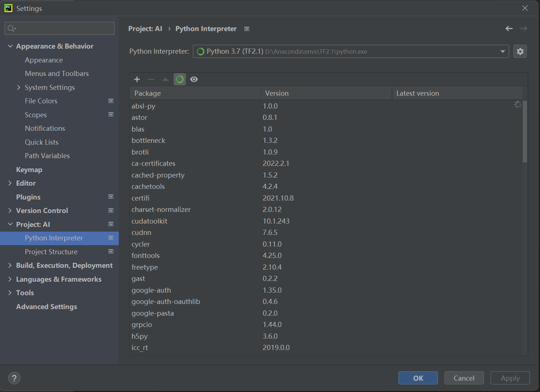Viewport: 540px width, 392px height.
Task: Select the google-auth-oauthlib package row
Action: tap(326, 301)
